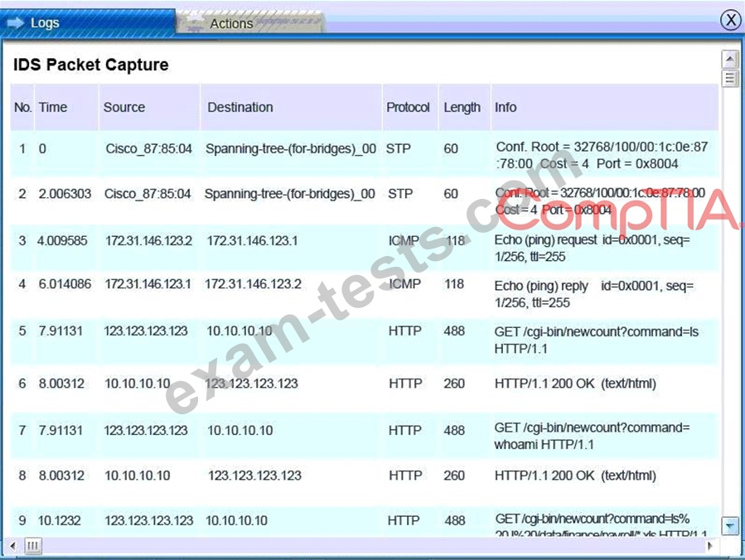
Task: Switch to the Logs tab
Action: (x=87, y=23)
